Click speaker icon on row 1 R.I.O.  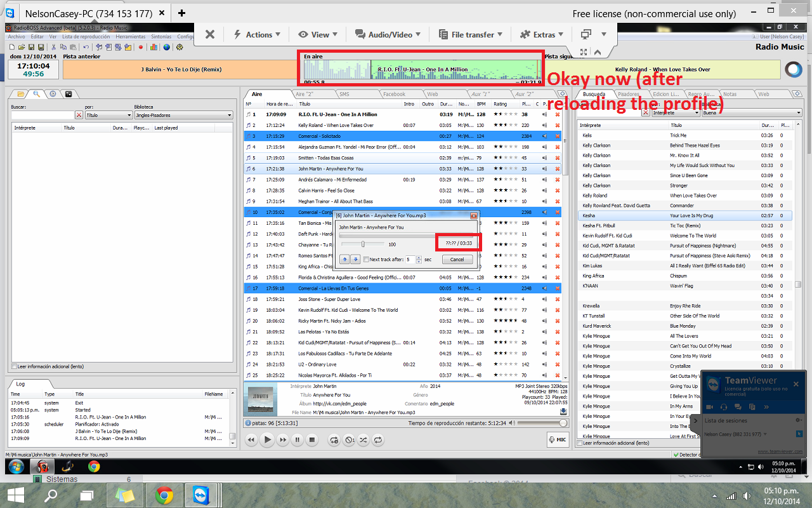click(x=544, y=115)
